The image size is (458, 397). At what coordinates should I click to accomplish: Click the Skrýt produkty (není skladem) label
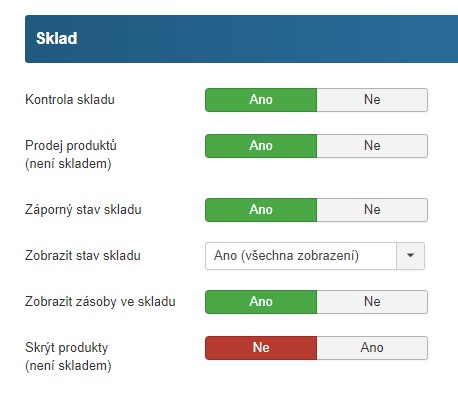[x=68, y=357]
